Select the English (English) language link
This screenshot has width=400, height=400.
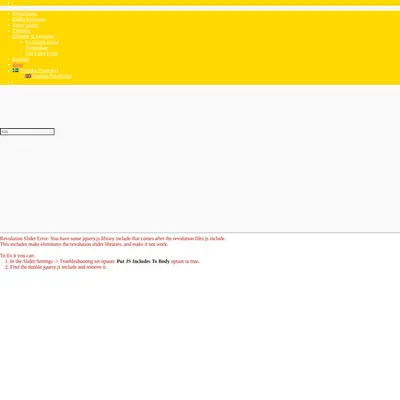coord(52,76)
